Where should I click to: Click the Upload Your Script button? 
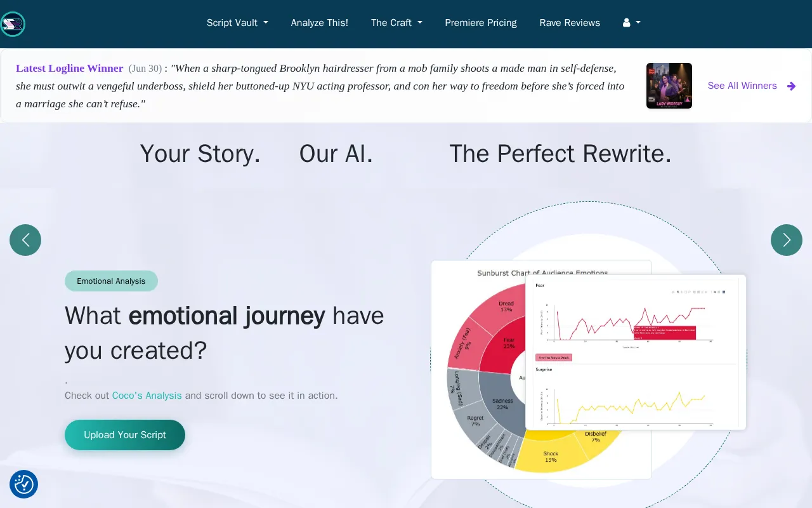pos(125,435)
